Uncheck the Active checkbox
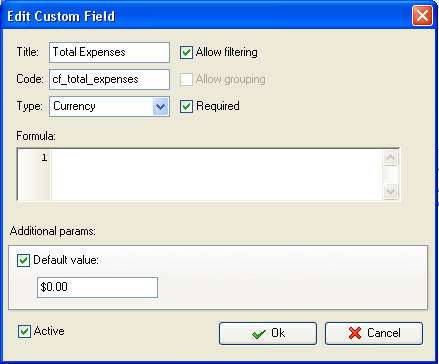Image resolution: width=439 pixels, height=364 pixels. click(x=24, y=331)
